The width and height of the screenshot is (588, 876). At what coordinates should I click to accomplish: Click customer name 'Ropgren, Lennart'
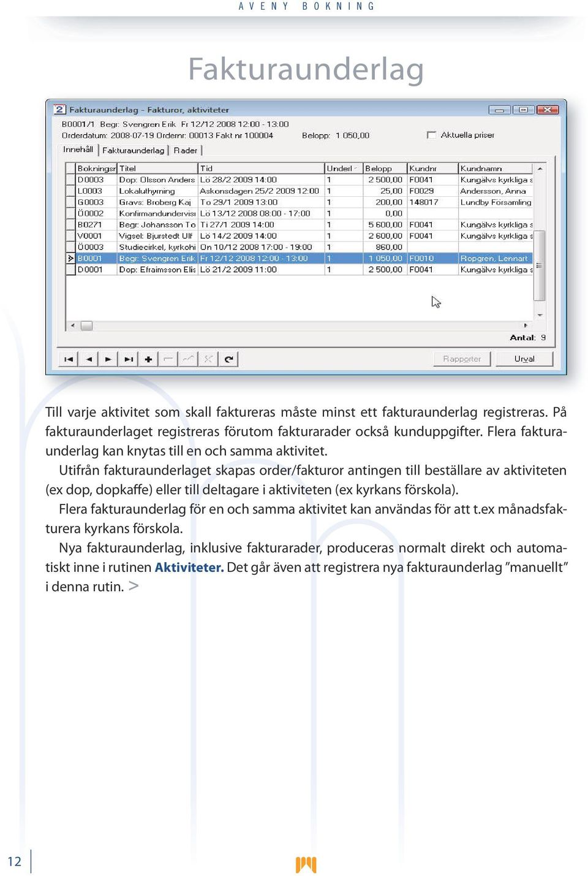tap(496, 259)
